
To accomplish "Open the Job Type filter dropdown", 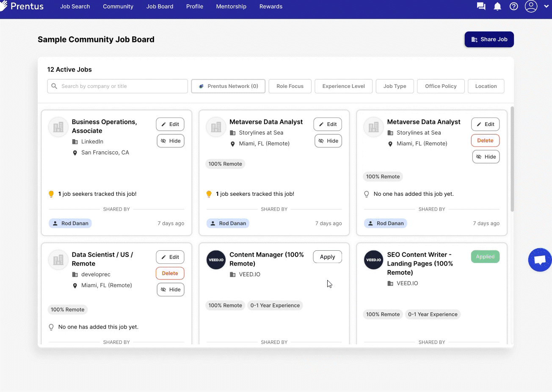I will click(395, 86).
